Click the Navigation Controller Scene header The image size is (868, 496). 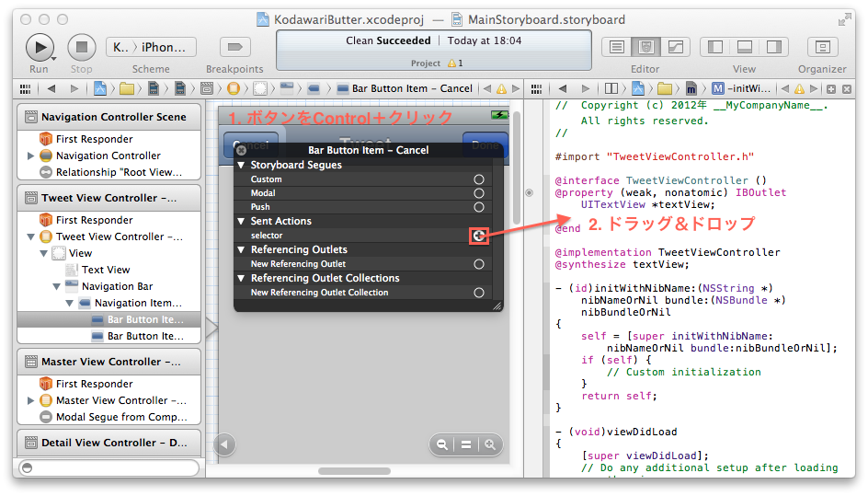click(x=109, y=117)
